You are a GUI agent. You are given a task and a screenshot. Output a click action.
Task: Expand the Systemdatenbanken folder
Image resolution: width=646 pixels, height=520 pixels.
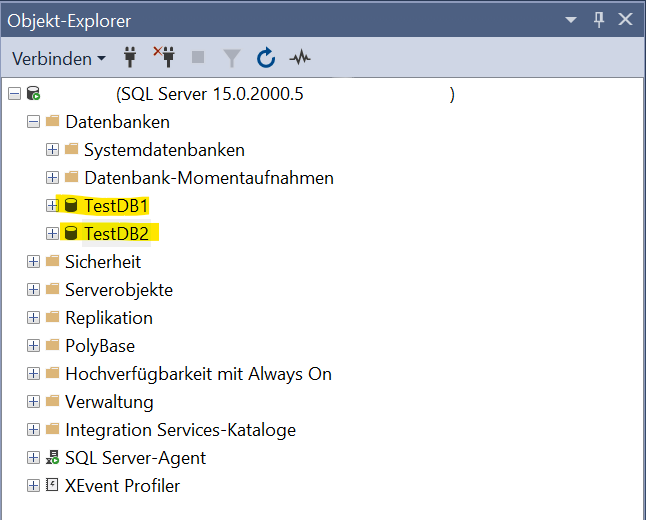coord(52,150)
